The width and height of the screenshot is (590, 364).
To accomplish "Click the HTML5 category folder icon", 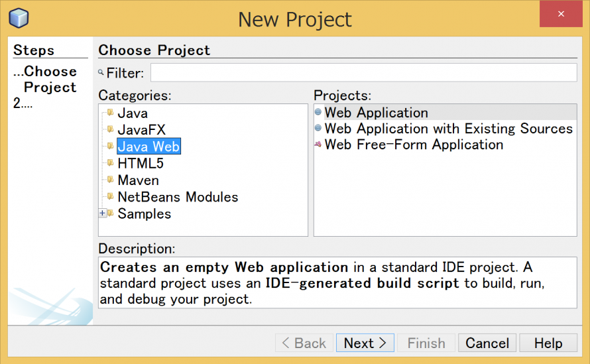I will (x=110, y=163).
